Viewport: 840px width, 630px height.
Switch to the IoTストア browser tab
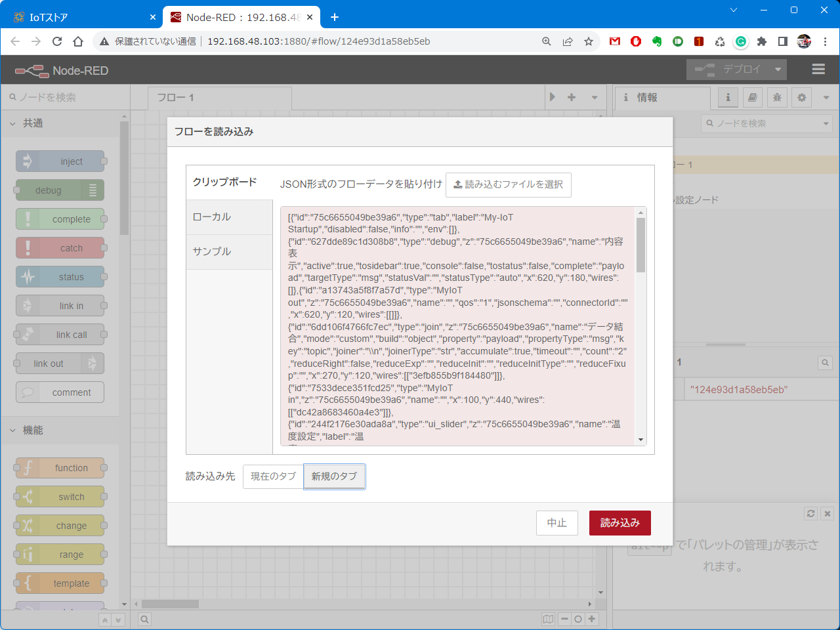click(x=81, y=17)
